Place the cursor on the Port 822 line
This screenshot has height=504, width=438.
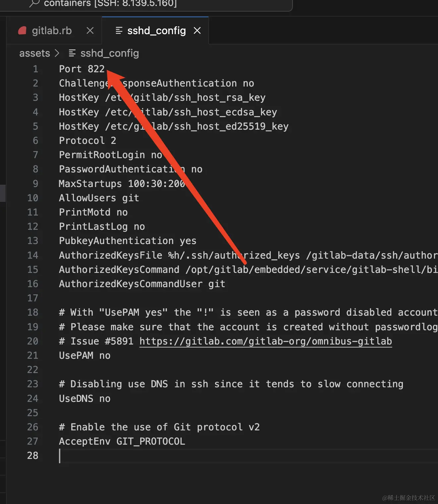pyautogui.click(x=82, y=69)
